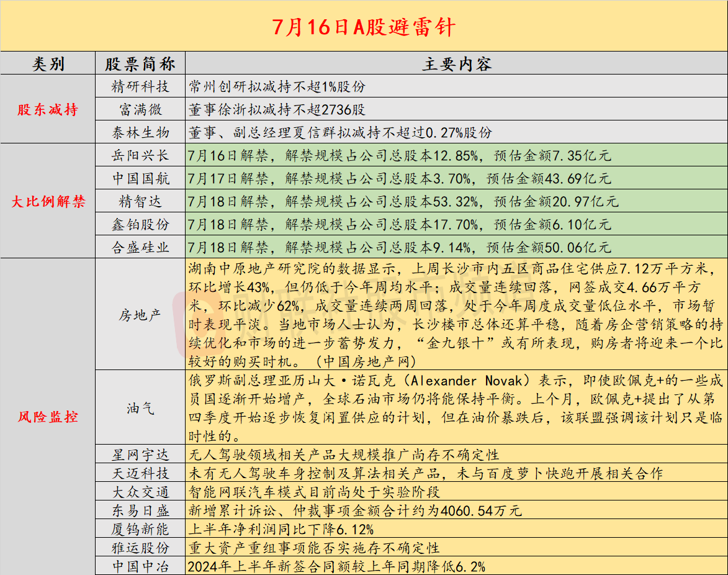This screenshot has width=728, height=575.
Task: Click stock name 富满微
Action: 140,109
